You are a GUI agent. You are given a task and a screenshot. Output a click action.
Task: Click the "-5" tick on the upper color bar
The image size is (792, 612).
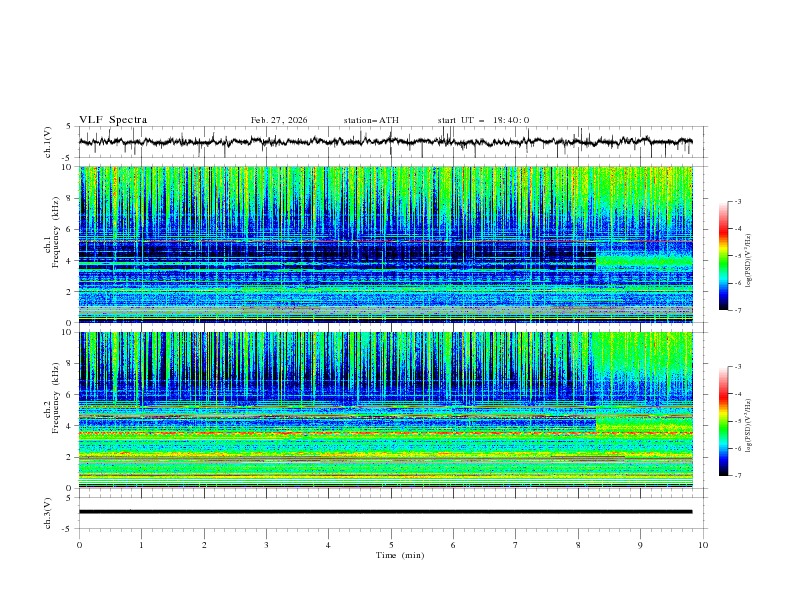(x=738, y=256)
